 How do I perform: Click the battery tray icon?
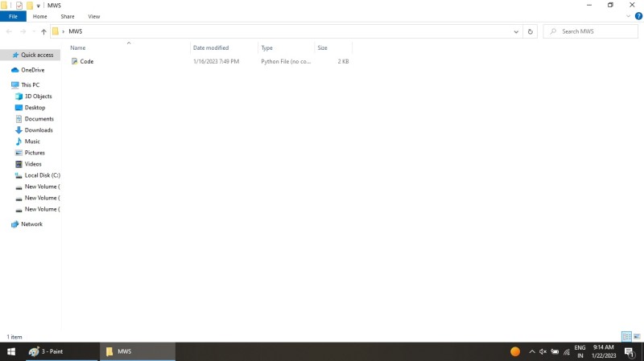click(x=555, y=351)
